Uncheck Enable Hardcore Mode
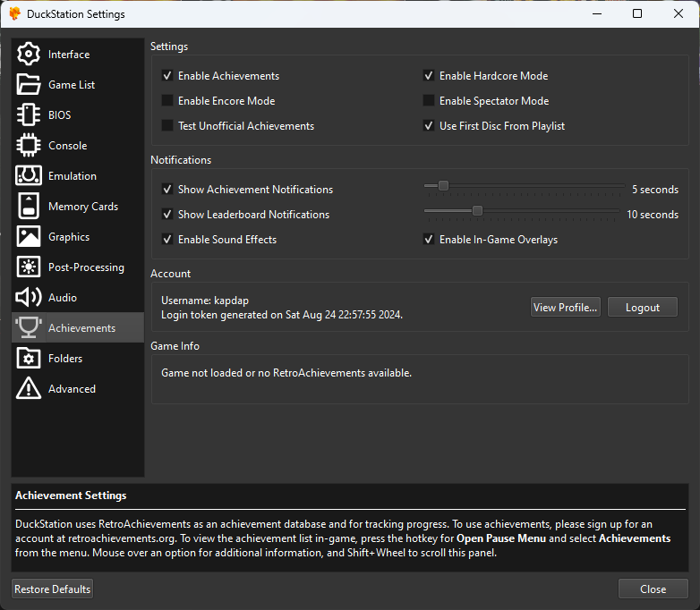700x610 pixels. 429,76
